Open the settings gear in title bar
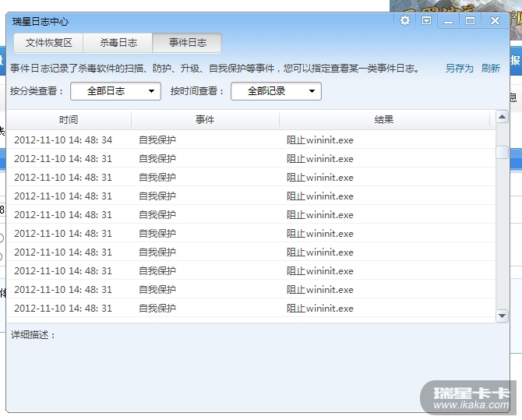The image size is (522, 420). click(405, 21)
